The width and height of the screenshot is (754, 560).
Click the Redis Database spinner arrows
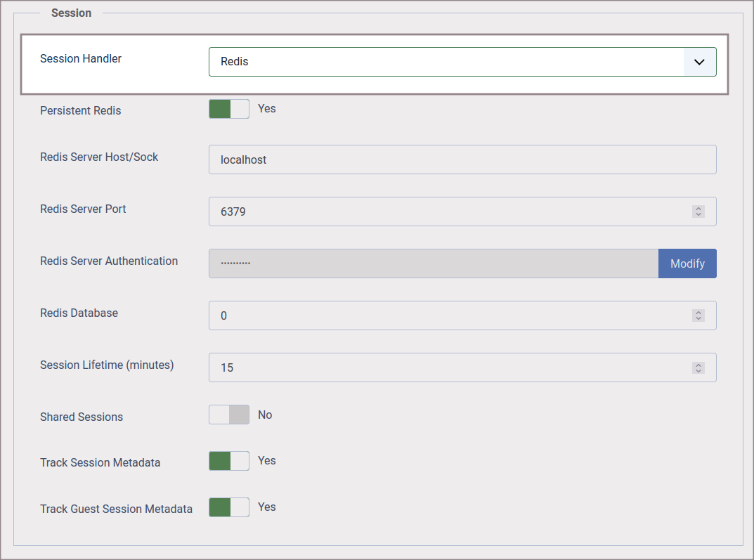point(698,315)
